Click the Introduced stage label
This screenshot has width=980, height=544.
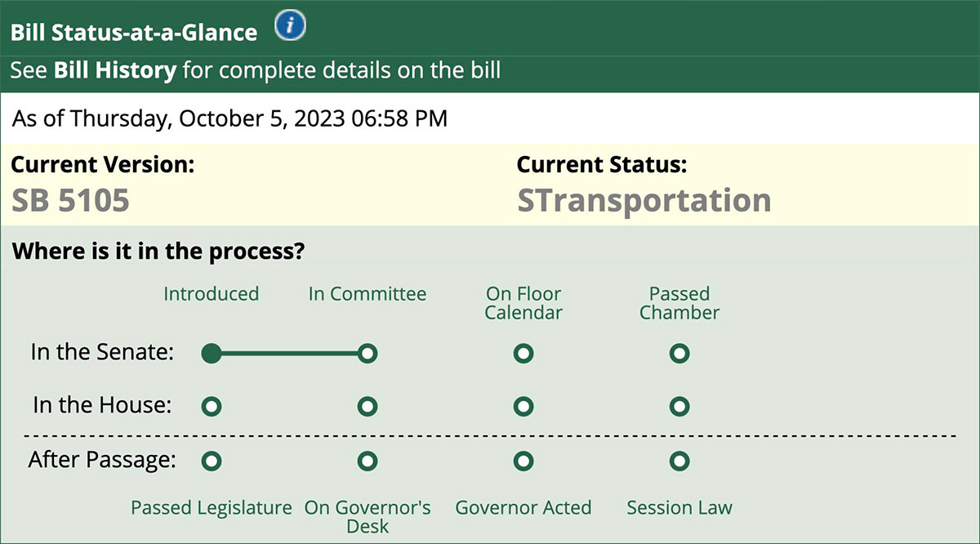212,294
